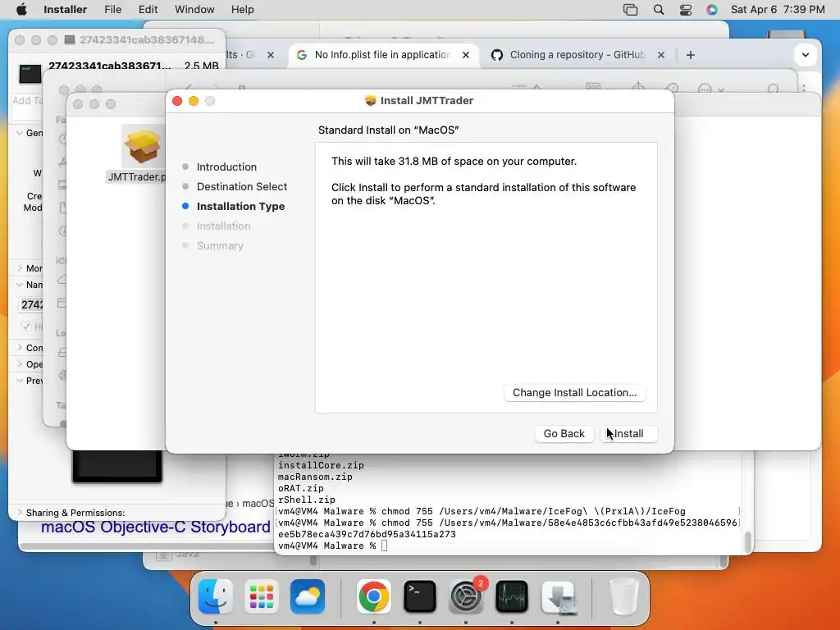The image size is (840, 630).
Task: Toggle Hide extension checkbox in Info window
Action: pos(25,326)
